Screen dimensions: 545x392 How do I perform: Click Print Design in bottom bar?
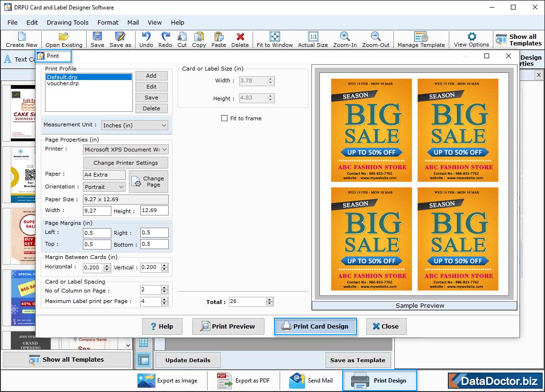pos(379,381)
